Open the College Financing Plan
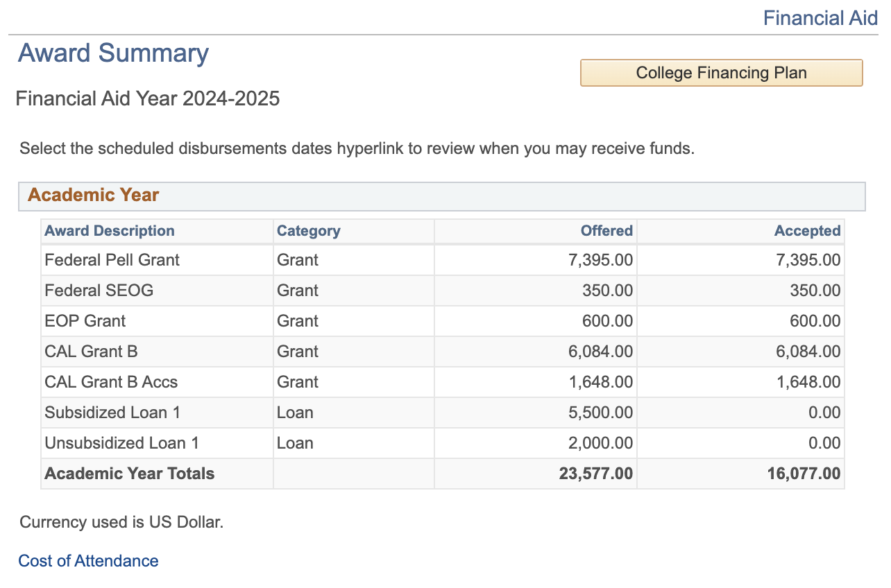This screenshot has height=588, width=891. point(721,73)
